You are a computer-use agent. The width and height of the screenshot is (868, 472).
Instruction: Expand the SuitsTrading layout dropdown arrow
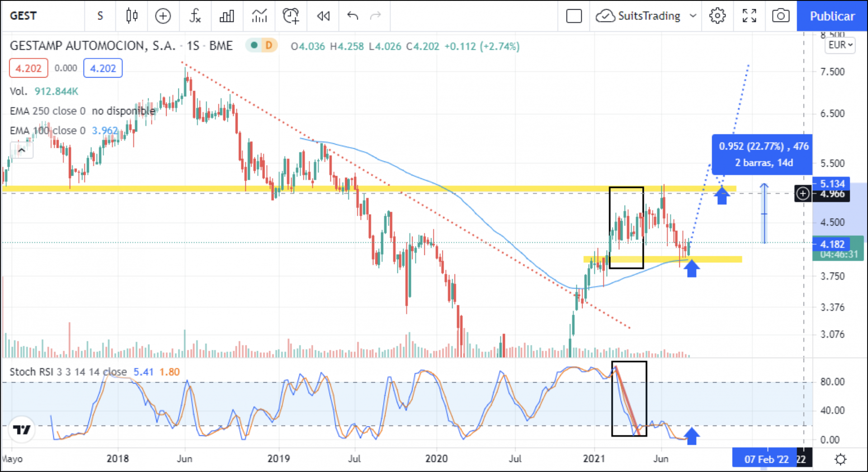[693, 16]
